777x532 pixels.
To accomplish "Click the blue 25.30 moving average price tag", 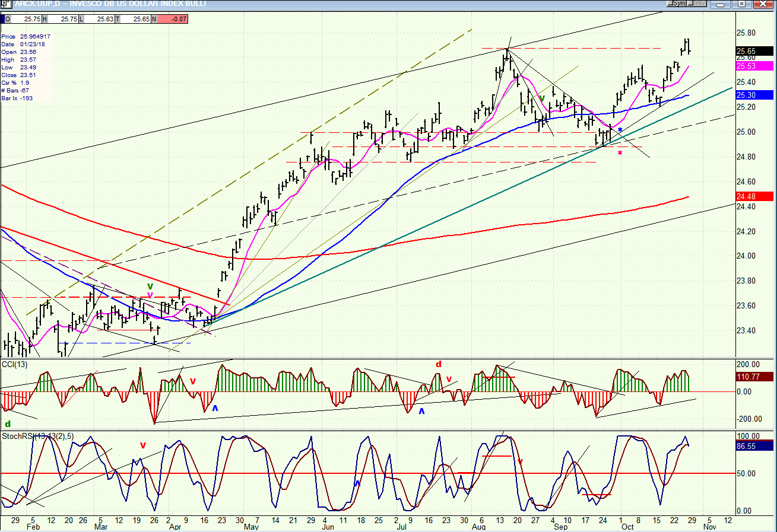I will 754,94.
